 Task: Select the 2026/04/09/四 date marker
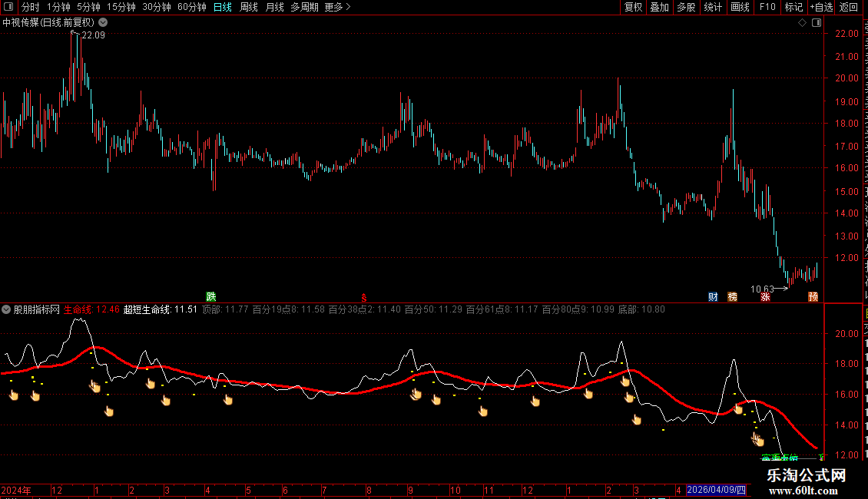point(717,490)
